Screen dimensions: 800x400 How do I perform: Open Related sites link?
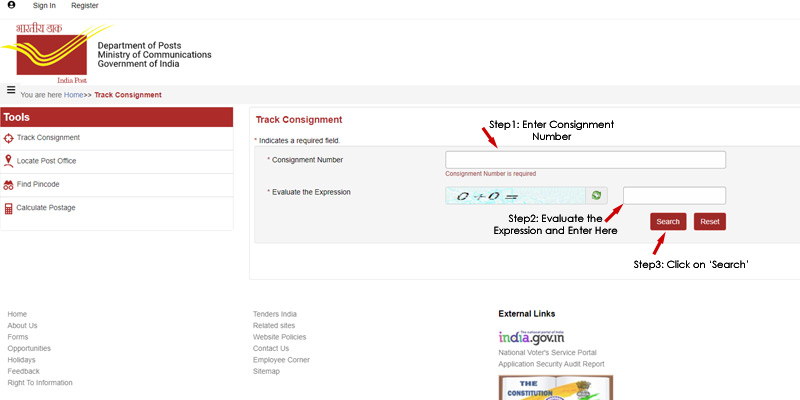point(274,326)
